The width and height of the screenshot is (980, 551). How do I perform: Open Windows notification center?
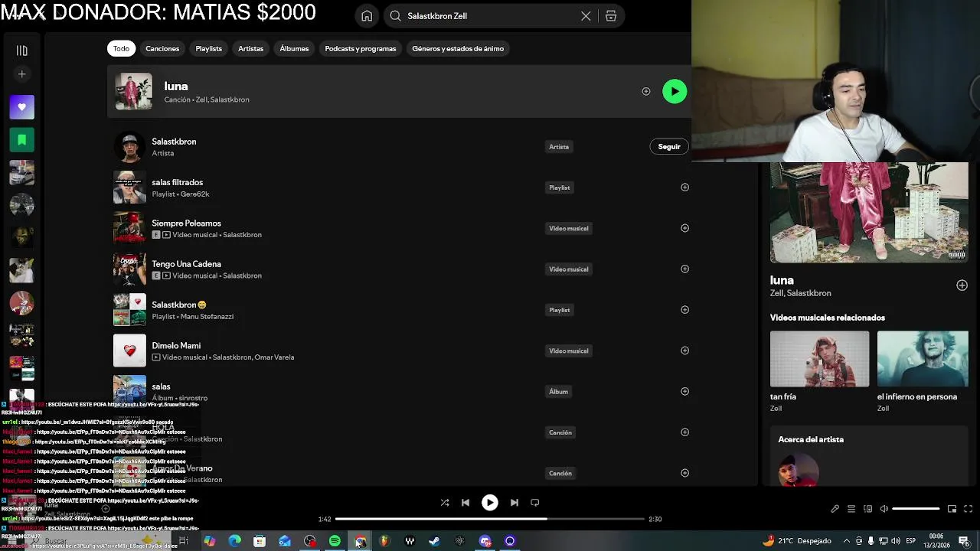pos(964,541)
